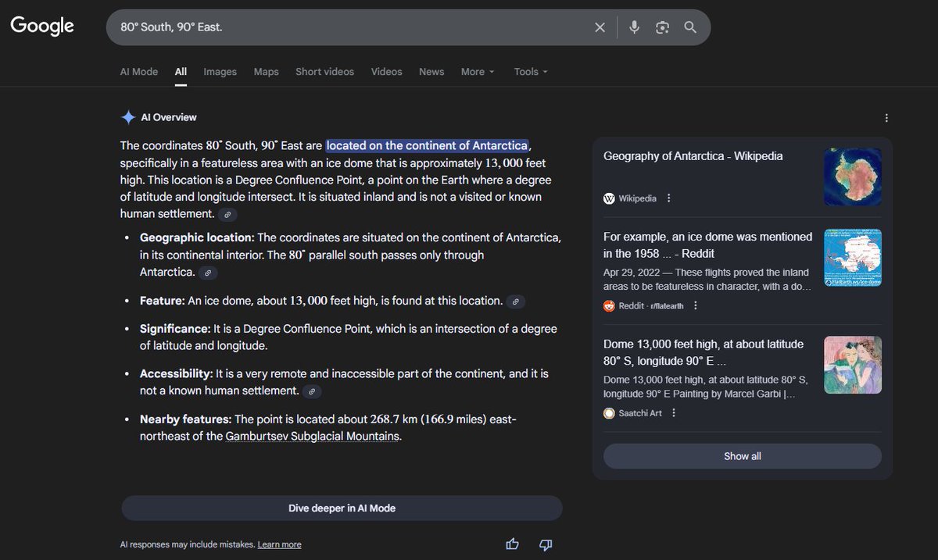Expand the Tools dropdown
This screenshot has width=938, height=560.
point(531,72)
